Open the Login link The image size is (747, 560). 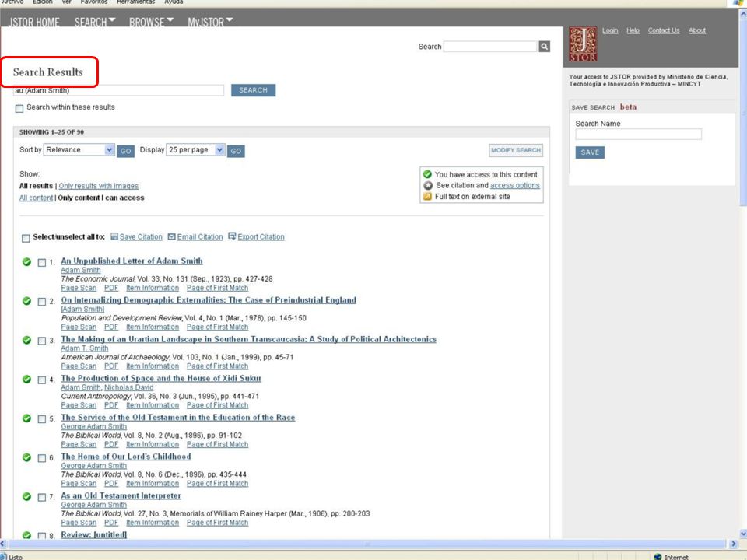coord(610,30)
